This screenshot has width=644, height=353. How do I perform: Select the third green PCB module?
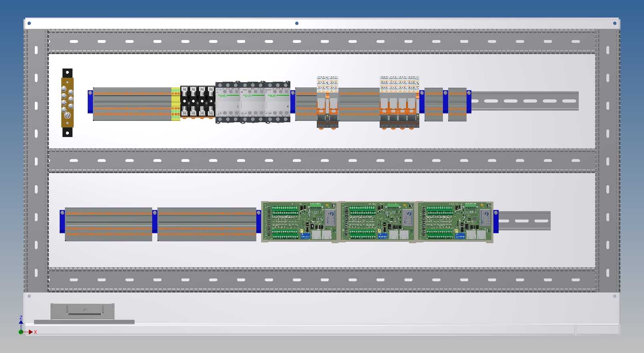click(x=455, y=222)
